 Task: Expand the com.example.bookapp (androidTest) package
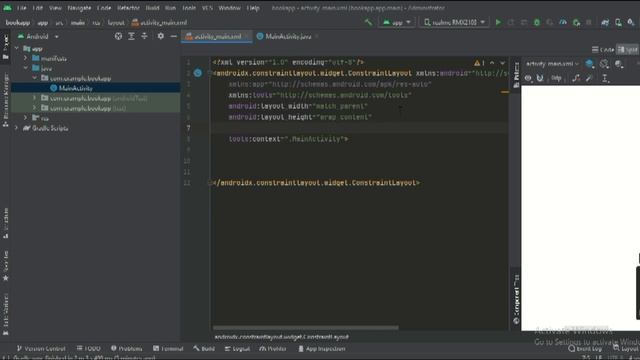35,98
